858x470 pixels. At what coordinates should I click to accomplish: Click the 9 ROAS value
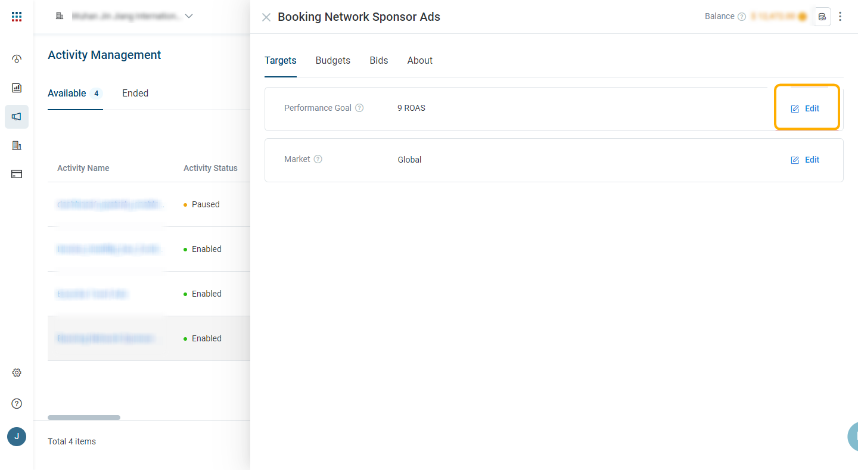411,108
